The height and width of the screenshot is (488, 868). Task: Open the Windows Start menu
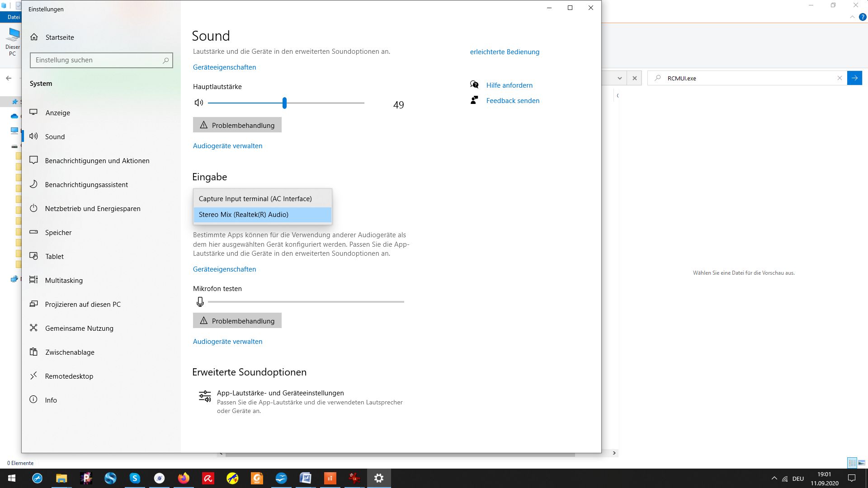pos(12,478)
